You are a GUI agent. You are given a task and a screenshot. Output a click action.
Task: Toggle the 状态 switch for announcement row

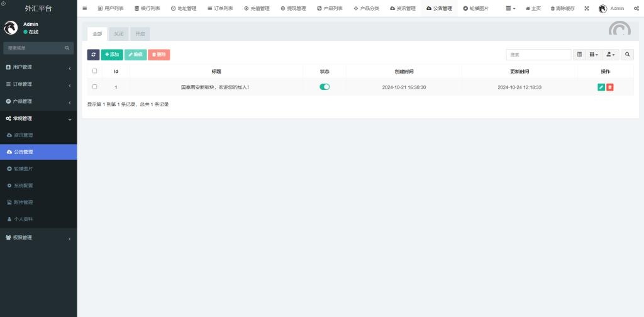click(325, 87)
